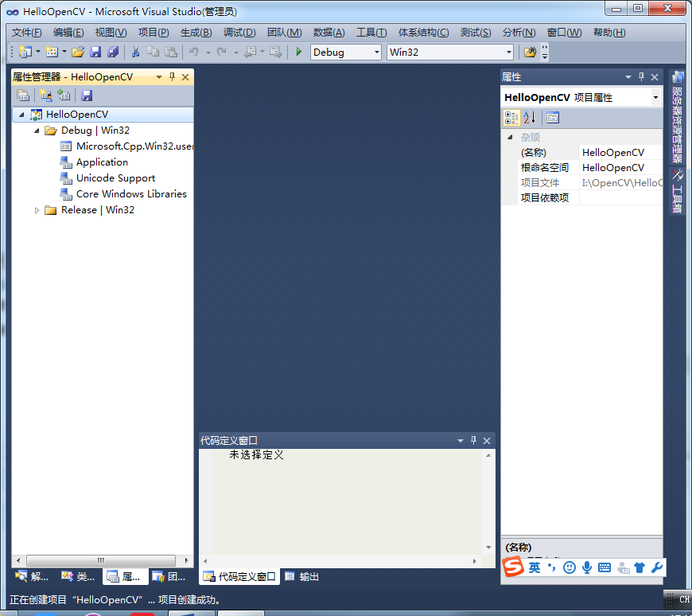The image size is (692, 616).
Task: Collapse the Debug | Win32 folder
Action: [x=37, y=131]
